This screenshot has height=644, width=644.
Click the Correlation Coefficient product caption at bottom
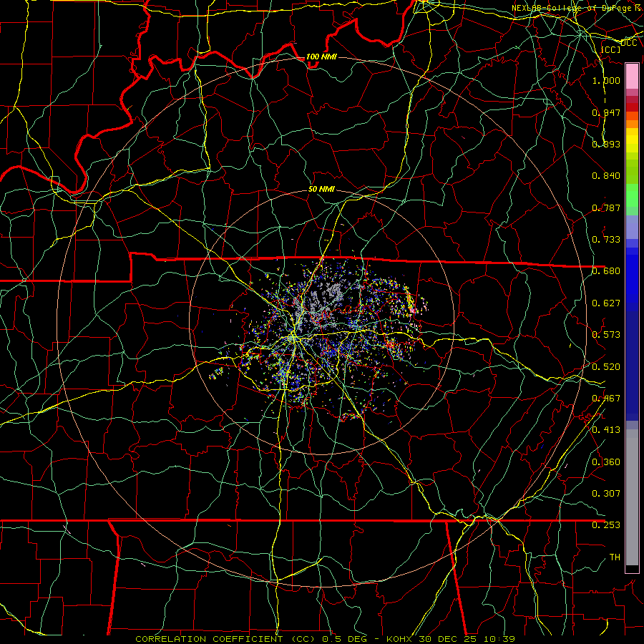(x=325, y=639)
